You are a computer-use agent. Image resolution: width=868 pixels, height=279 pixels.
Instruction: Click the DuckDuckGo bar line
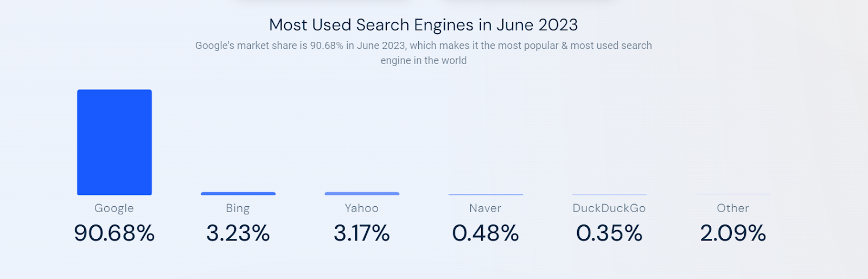click(609, 194)
